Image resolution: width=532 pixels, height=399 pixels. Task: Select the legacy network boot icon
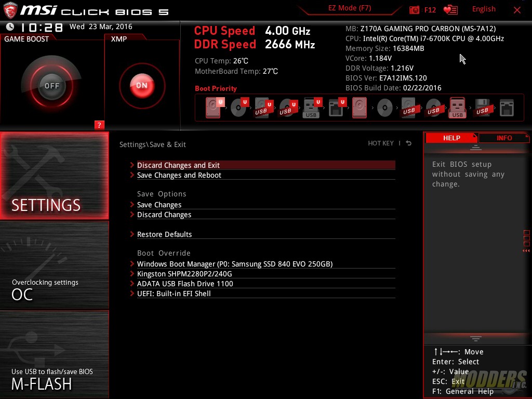[507, 108]
